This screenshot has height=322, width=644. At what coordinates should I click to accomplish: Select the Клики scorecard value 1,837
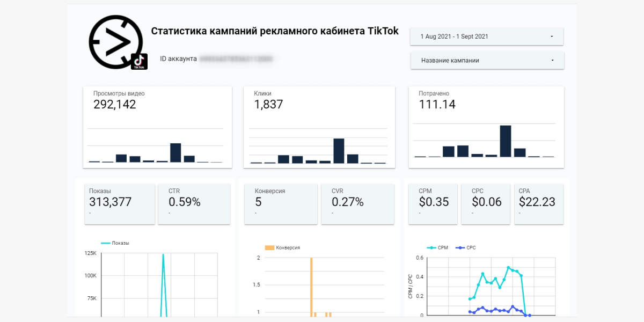coord(268,105)
